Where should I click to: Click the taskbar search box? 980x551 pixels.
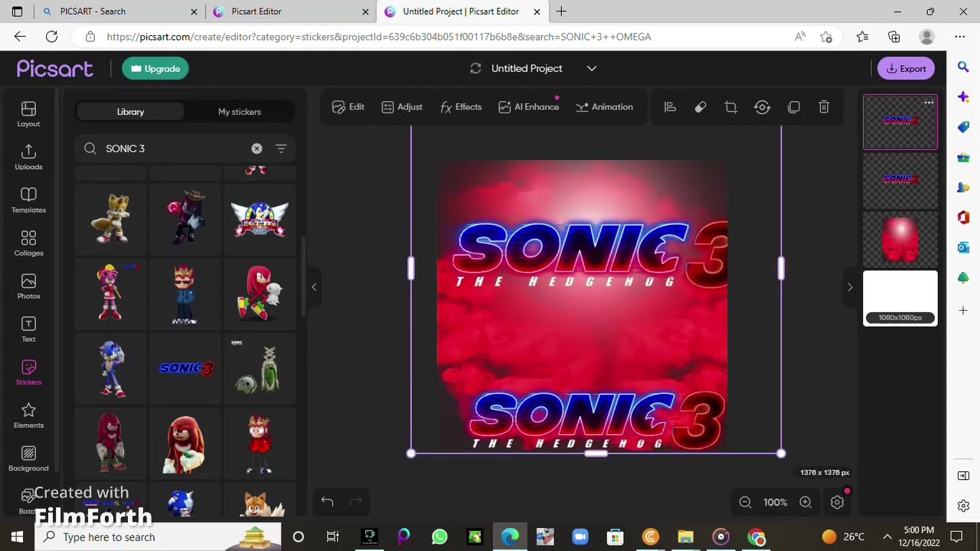point(157,537)
